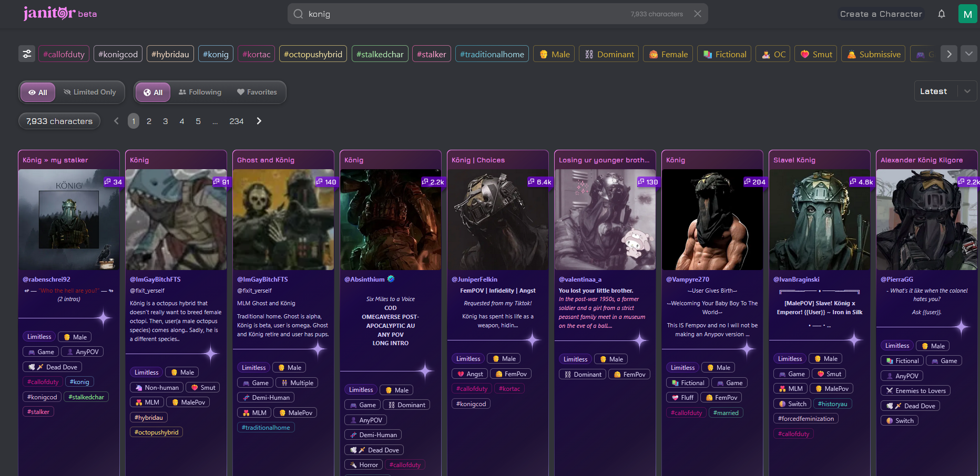Viewport: 980px width, 476px height.
Task: Expand the full tag list chevron
Action: [x=969, y=54]
